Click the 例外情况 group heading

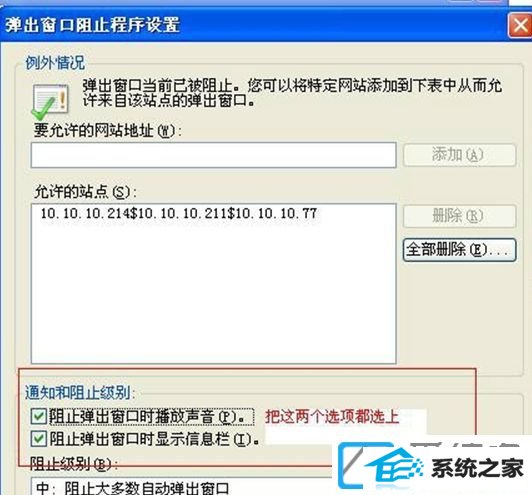[x=55, y=63]
